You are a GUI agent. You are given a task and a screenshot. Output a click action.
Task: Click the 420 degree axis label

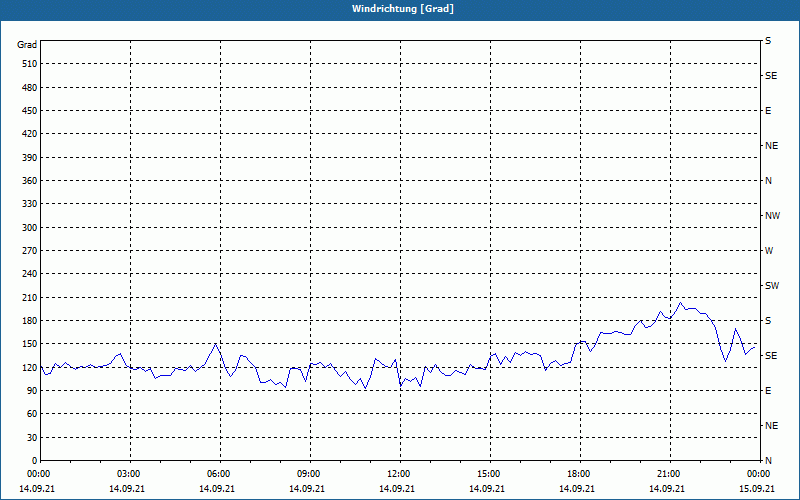(x=30, y=134)
